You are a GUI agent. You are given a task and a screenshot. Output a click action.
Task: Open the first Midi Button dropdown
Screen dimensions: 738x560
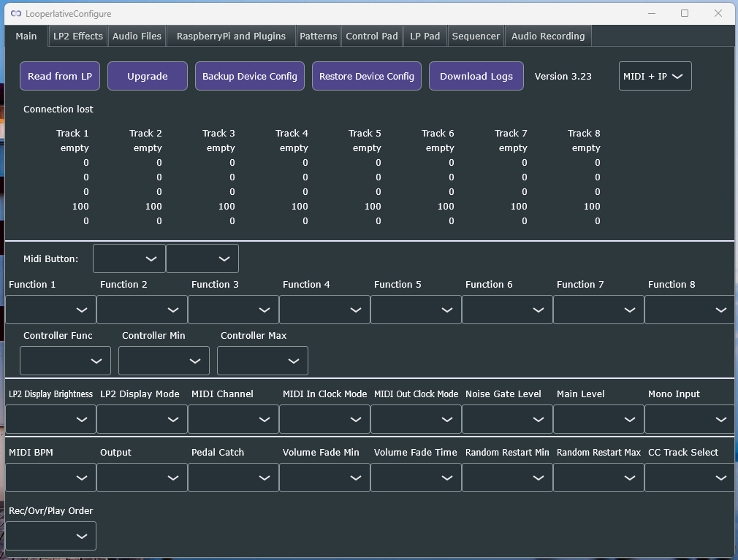tap(129, 258)
